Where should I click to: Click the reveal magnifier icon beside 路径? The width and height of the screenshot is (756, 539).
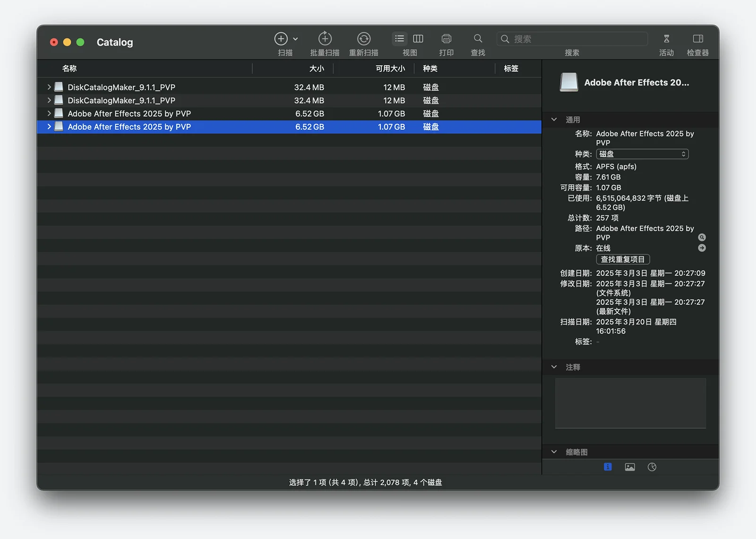point(702,237)
